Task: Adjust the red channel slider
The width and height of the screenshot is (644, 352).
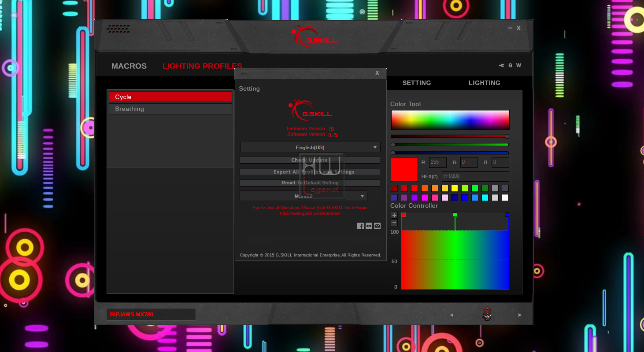Action: click(450, 136)
